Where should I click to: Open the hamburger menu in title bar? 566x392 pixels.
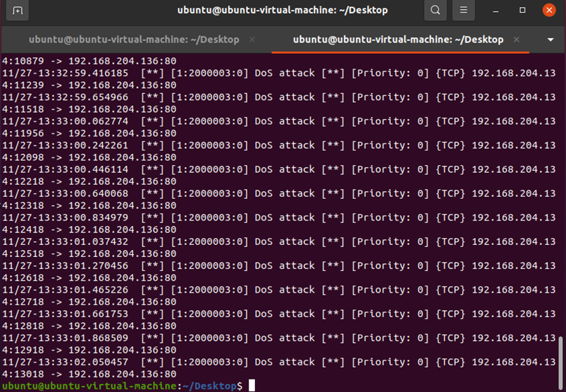462,10
